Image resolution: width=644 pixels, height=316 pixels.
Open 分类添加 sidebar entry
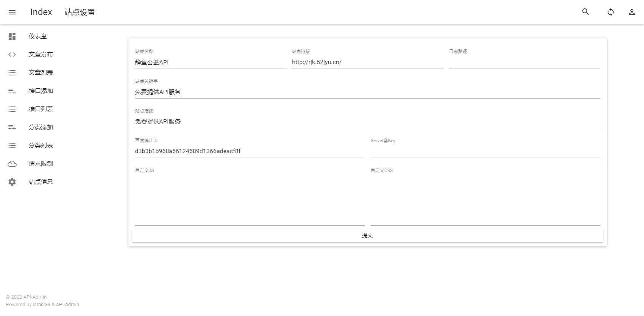tap(41, 127)
